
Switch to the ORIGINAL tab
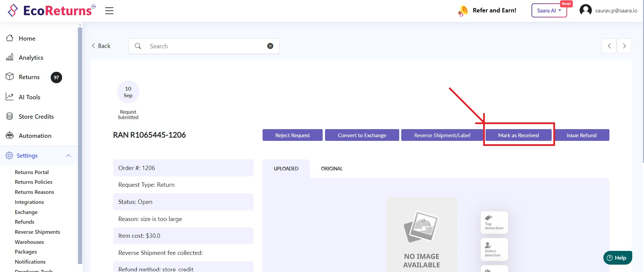point(332,169)
